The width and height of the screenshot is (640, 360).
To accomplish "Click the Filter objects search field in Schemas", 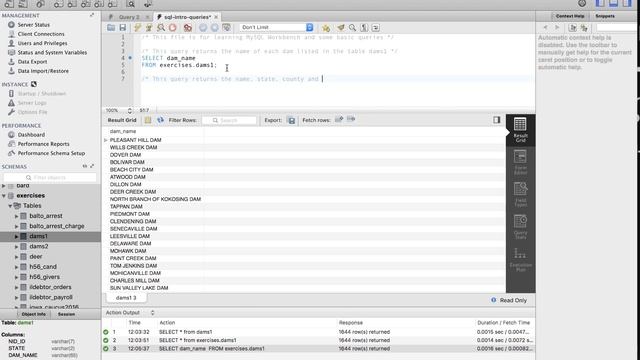I will [x=50, y=178].
